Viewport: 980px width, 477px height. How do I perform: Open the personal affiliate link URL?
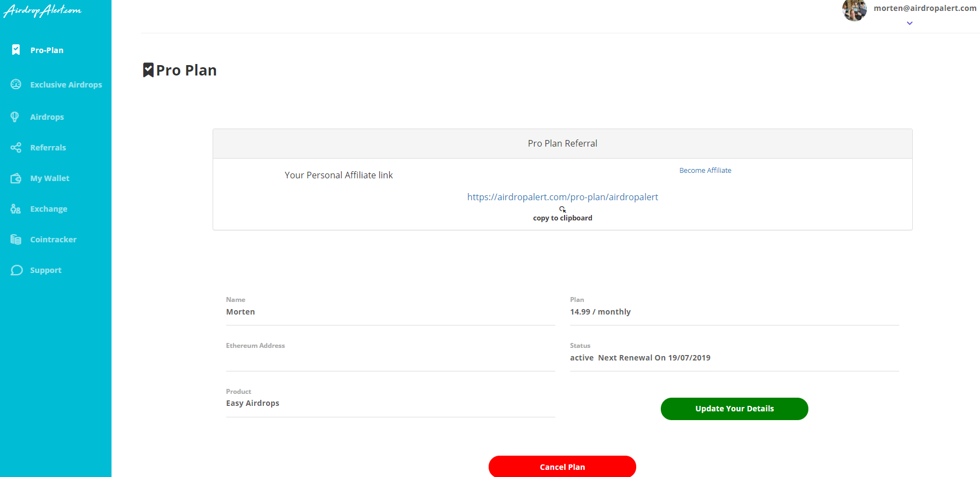pyautogui.click(x=562, y=197)
